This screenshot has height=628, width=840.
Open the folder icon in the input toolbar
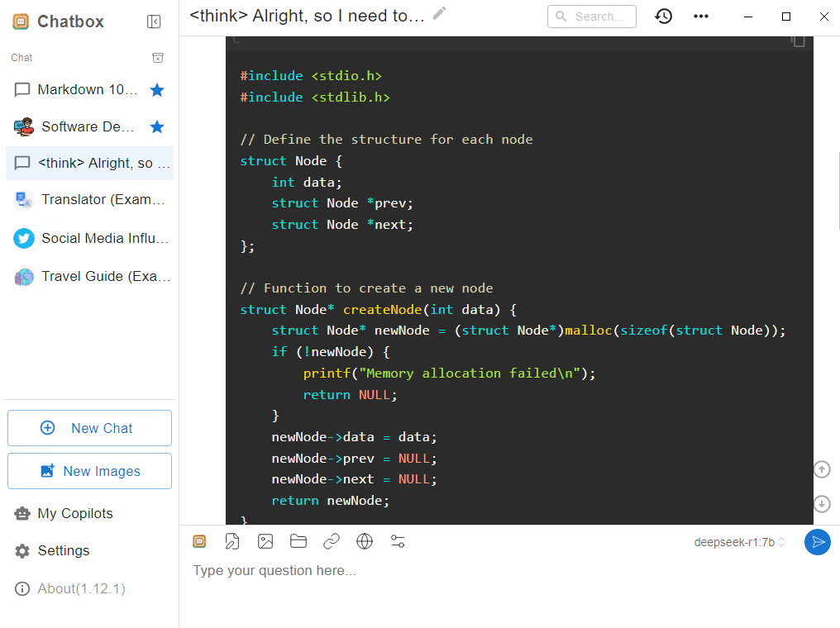(x=298, y=541)
